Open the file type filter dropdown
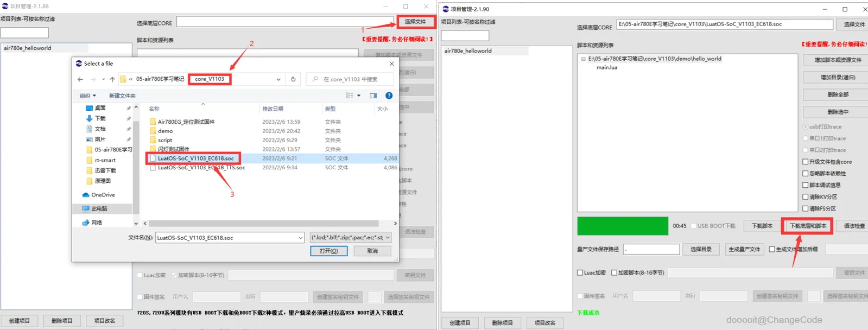 388,238
